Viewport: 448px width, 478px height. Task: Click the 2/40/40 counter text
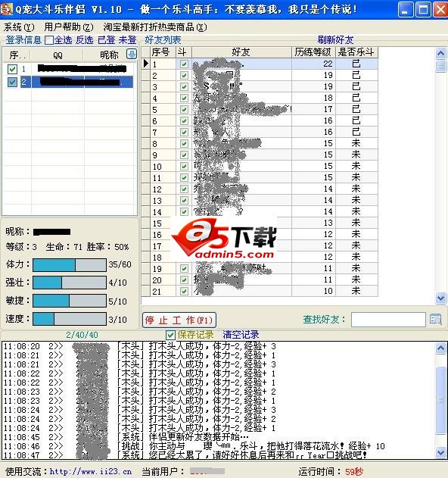tap(82, 335)
